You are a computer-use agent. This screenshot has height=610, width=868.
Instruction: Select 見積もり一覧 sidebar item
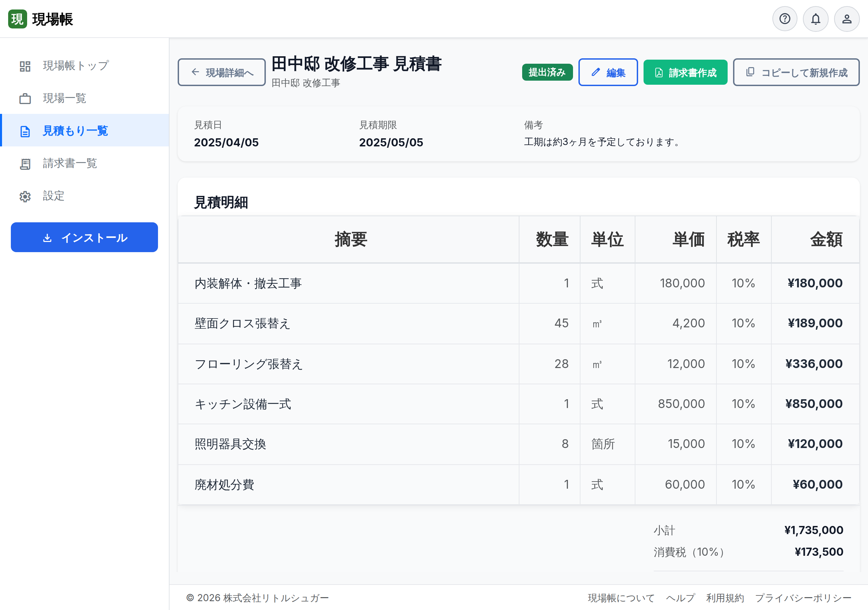pyautogui.click(x=84, y=130)
